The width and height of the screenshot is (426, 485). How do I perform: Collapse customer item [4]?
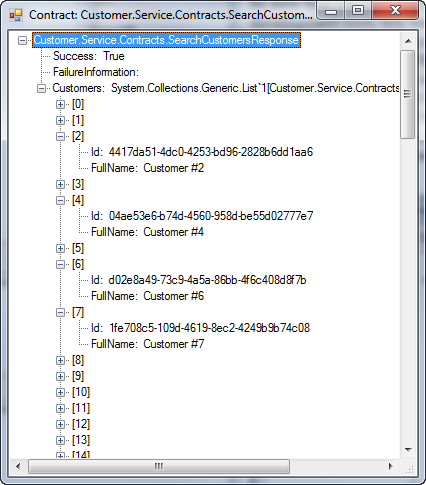click(x=60, y=201)
